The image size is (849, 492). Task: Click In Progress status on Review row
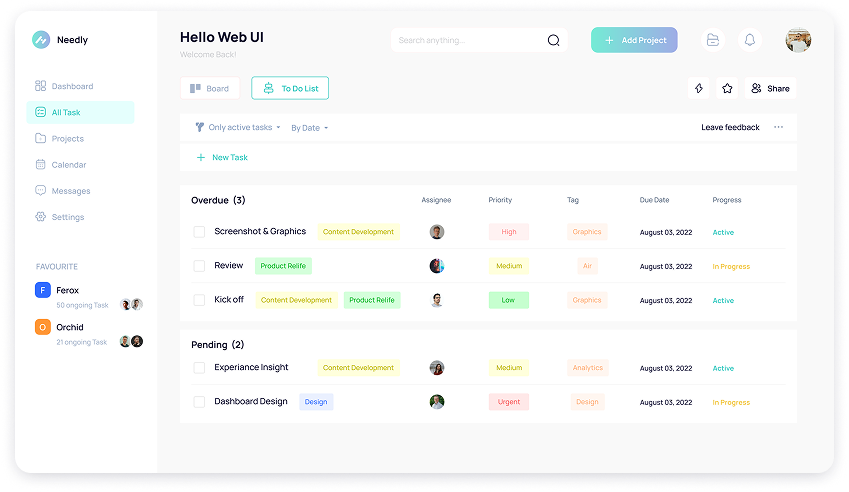click(x=731, y=266)
